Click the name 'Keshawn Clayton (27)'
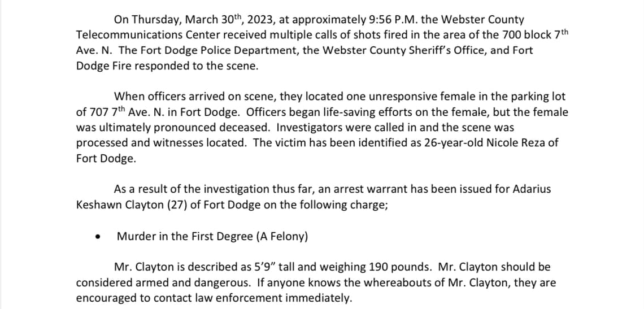Screen dimensions: 644x309 tap(132, 205)
